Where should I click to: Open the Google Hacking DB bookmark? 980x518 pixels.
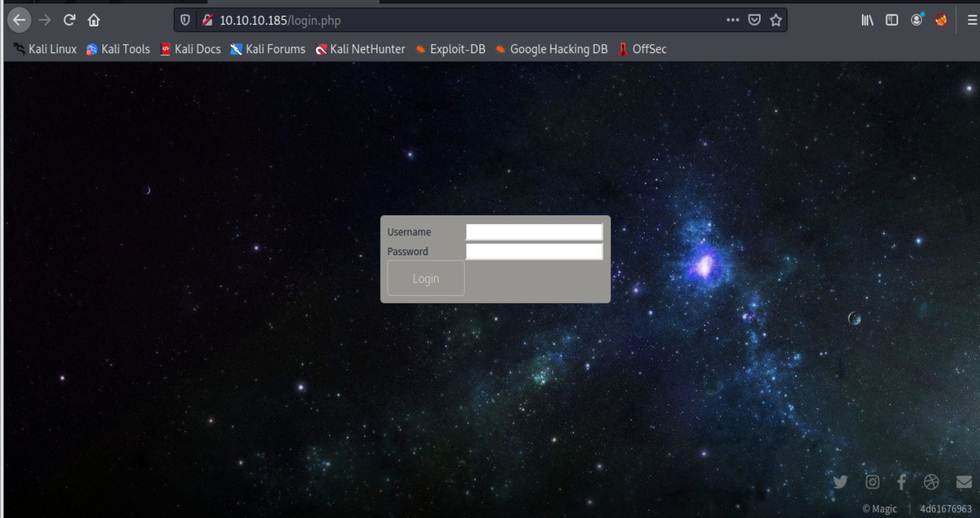pyautogui.click(x=552, y=49)
